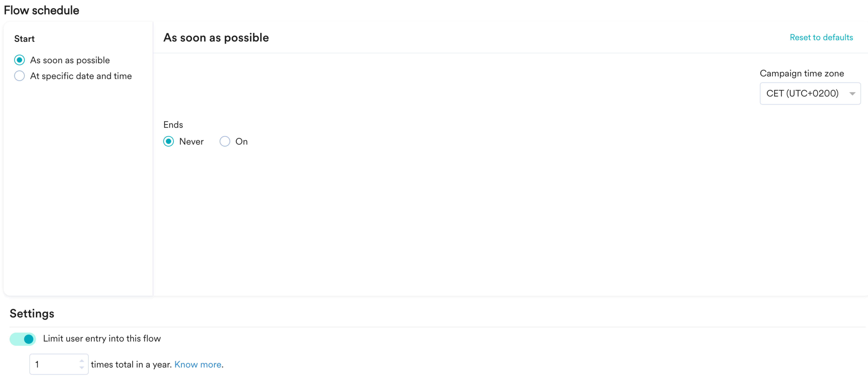Screen dimensions: 868x382
Task: Open the Know more link
Action: pyautogui.click(x=198, y=365)
